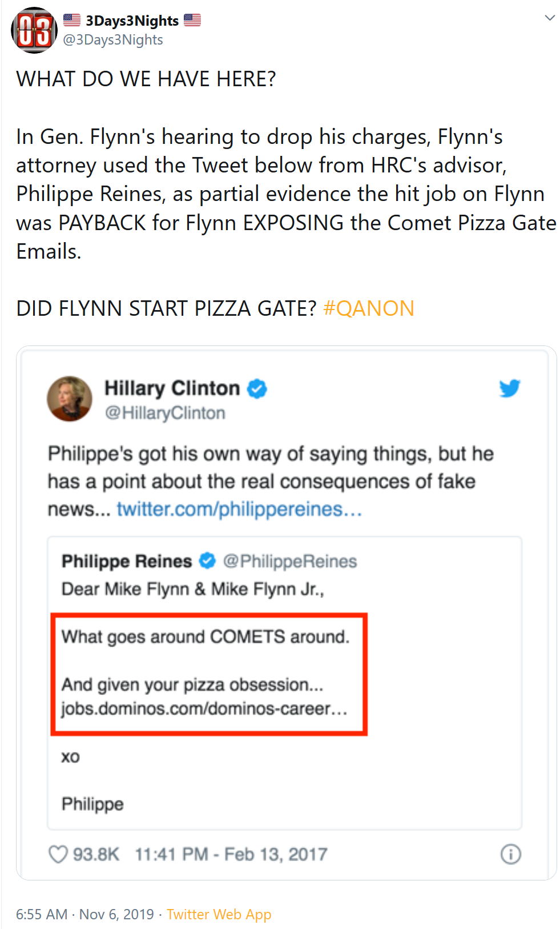Click the 3Days3Nights profile avatar
Screen dimensions: 560x929
click(x=34, y=30)
